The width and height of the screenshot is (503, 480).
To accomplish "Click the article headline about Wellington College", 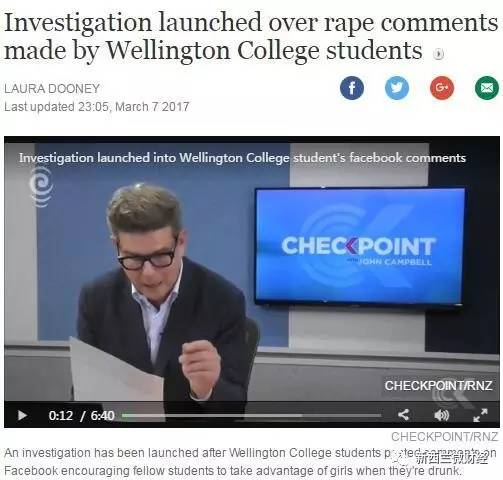I will pyautogui.click(x=251, y=36).
